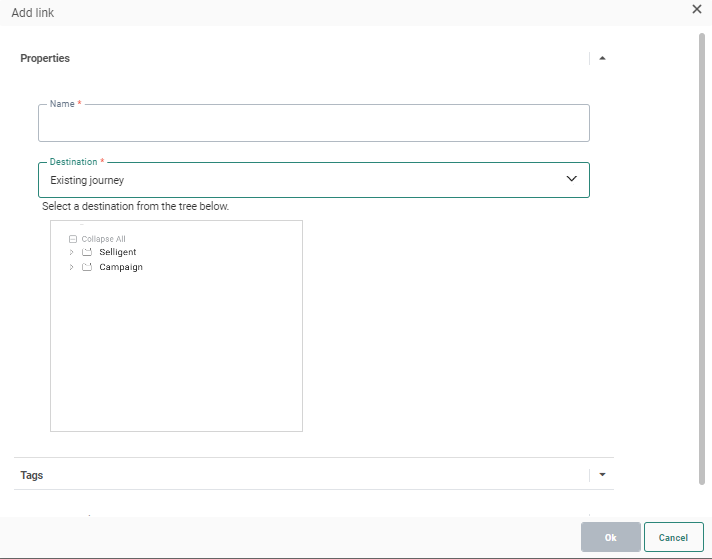Image resolution: width=712 pixels, height=559 pixels.
Task: Click the Collapse All text link
Action: 103,239
